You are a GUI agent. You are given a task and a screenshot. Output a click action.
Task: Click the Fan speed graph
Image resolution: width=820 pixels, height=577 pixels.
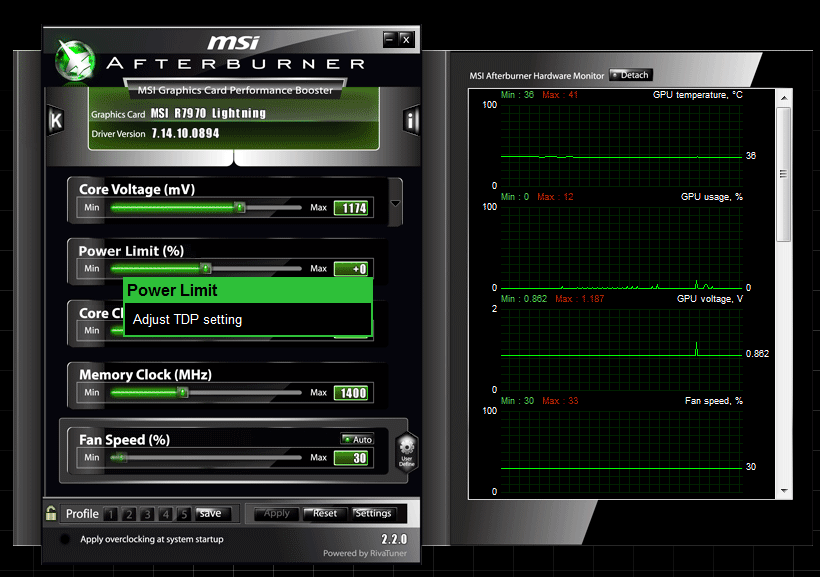click(x=621, y=451)
